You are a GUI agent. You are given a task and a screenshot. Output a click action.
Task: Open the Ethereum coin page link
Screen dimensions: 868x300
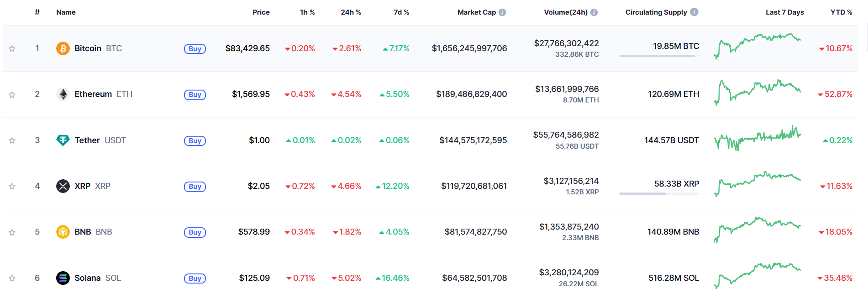104,94
